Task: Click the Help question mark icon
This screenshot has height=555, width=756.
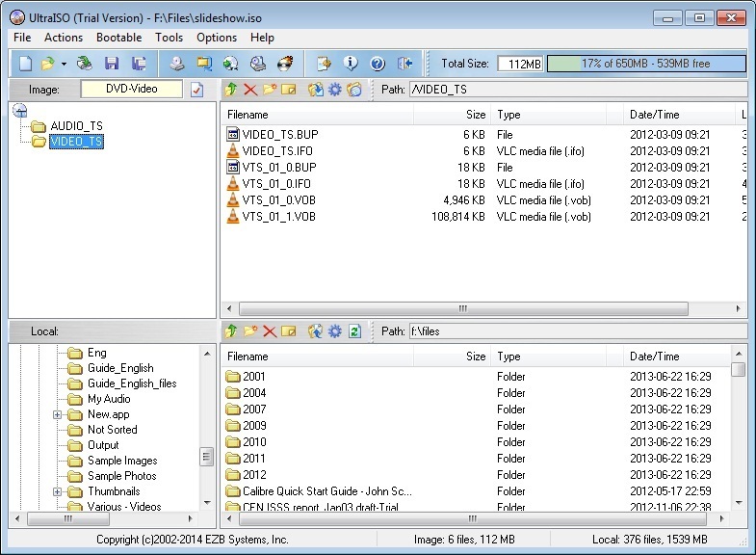Action: [x=378, y=64]
